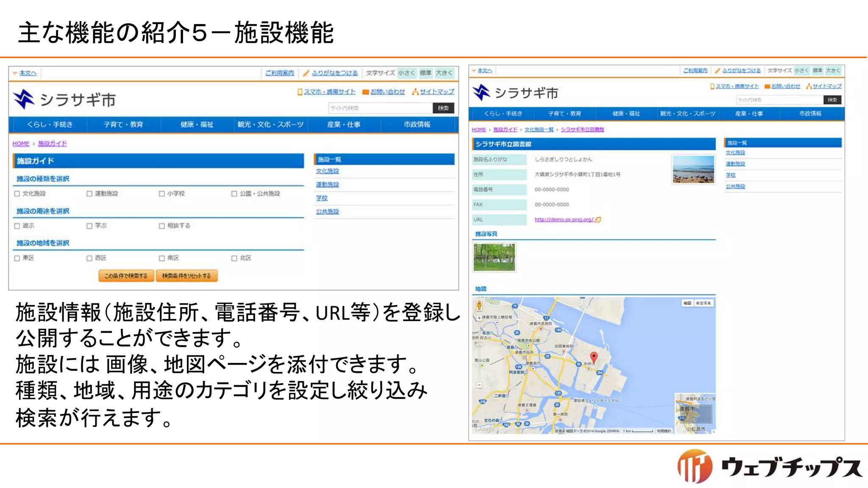The height and width of the screenshot is (488, 868).
Task: Enable the 東区 area checkbox
Action: (17, 258)
